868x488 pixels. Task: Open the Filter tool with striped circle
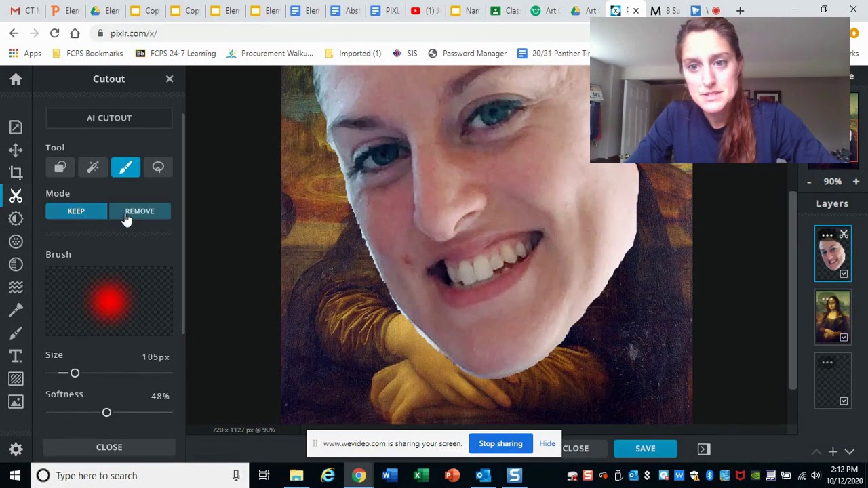pyautogui.click(x=16, y=264)
